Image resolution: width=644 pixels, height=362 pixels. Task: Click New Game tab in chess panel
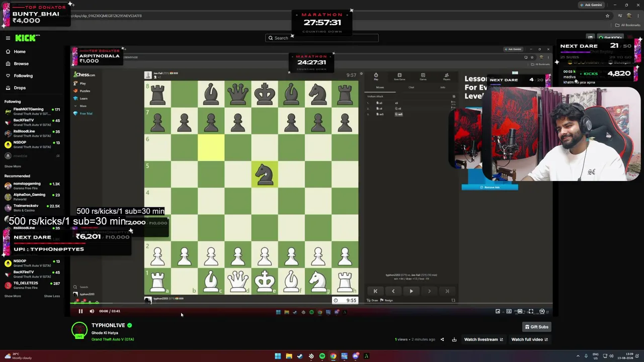[399, 76]
